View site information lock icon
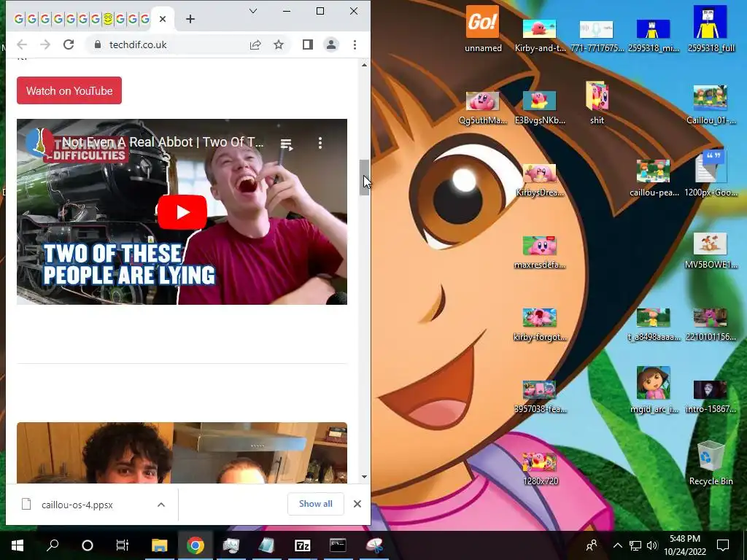The image size is (747, 560). (x=98, y=44)
